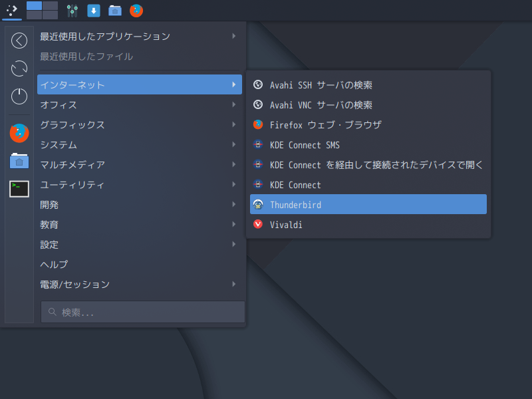Screen dimensions: 532x399
Task: Click the power off icon in sidebar
Action: click(19, 96)
